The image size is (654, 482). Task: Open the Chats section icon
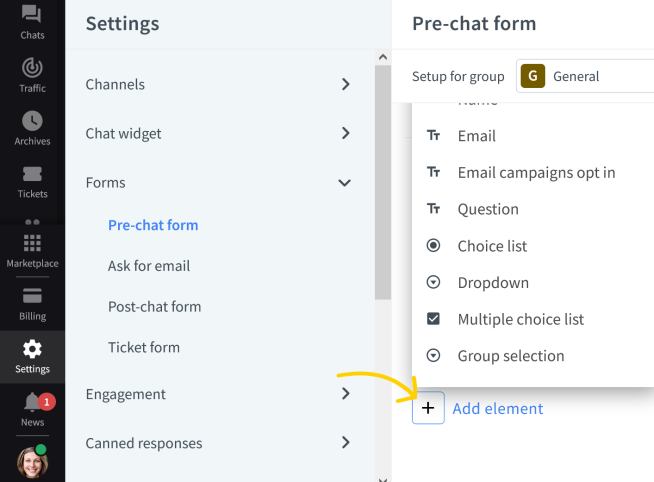(32, 14)
